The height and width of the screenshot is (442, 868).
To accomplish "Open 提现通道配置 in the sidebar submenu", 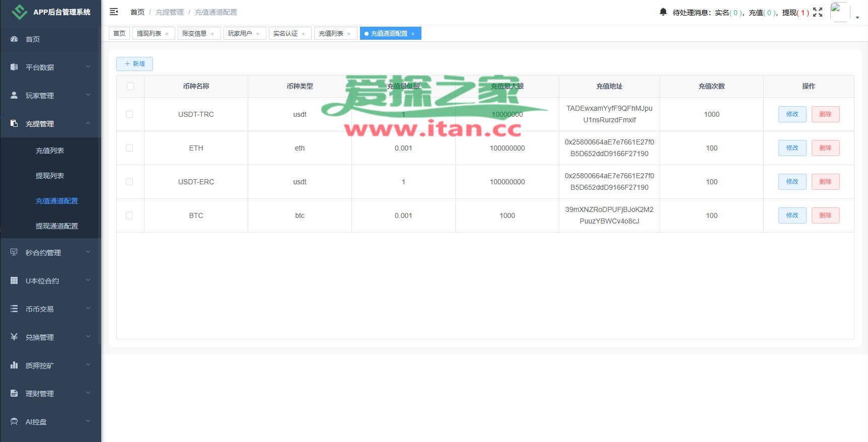I will 56,226.
